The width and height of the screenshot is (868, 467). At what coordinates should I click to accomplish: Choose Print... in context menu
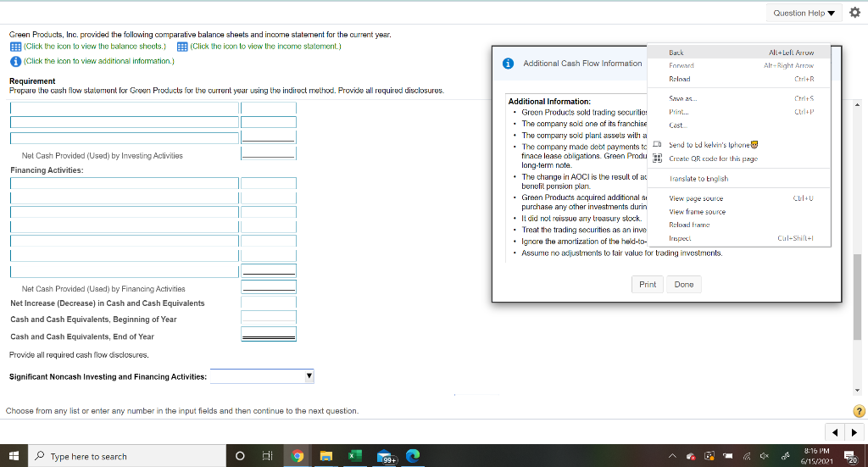tap(738, 112)
